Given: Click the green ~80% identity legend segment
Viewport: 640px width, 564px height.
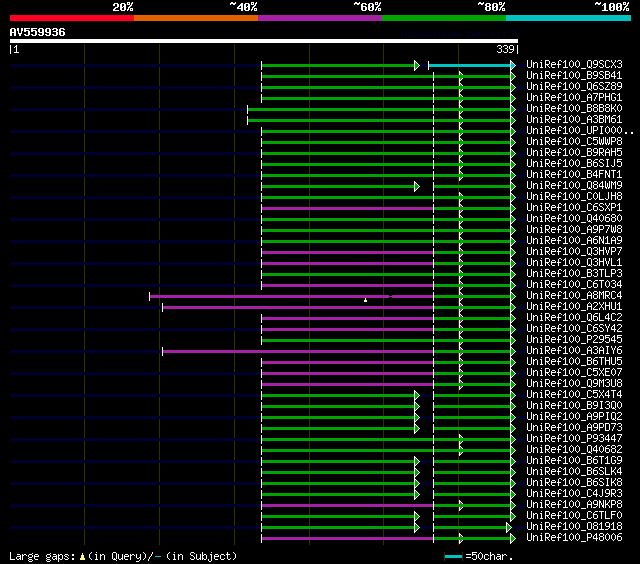Looking at the screenshot, I should (444, 18).
